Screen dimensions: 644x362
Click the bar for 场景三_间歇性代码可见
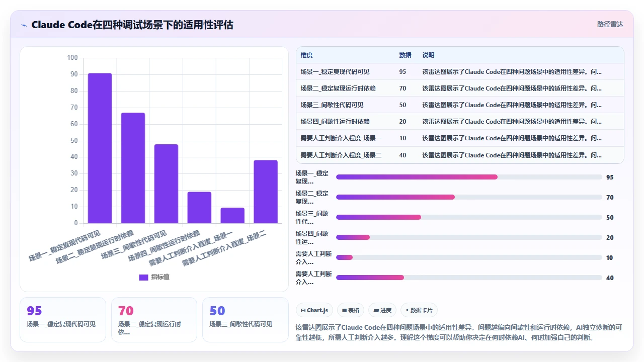(166, 184)
